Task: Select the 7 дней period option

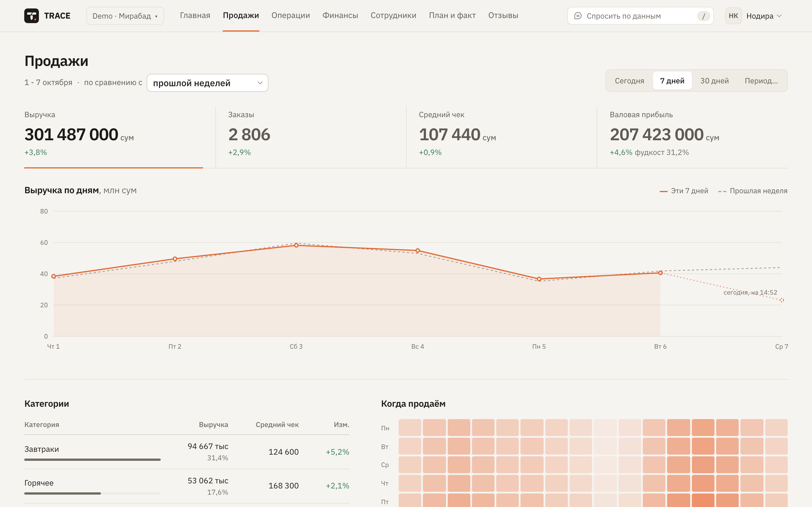Action: [672, 81]
